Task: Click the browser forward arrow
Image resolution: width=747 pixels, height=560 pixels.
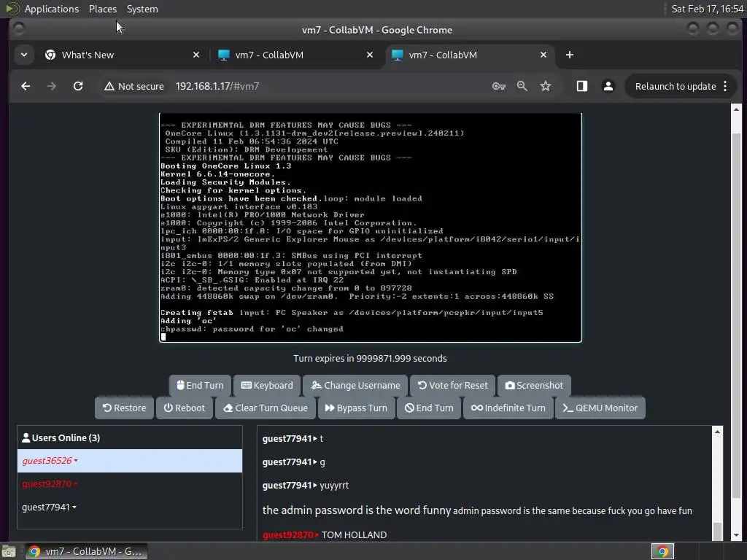Action: (x=52, y=86)
